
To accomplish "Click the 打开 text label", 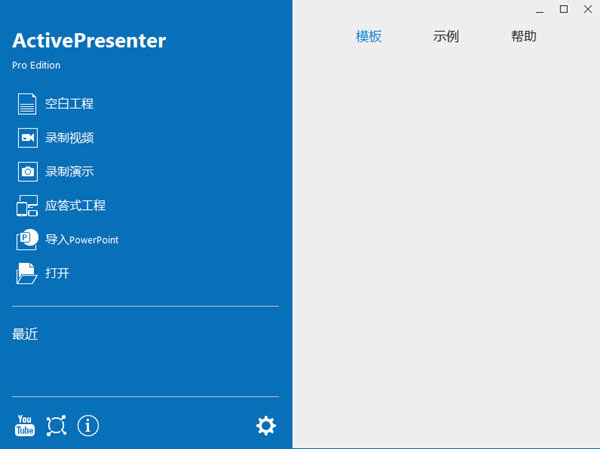I will (57, 273).
